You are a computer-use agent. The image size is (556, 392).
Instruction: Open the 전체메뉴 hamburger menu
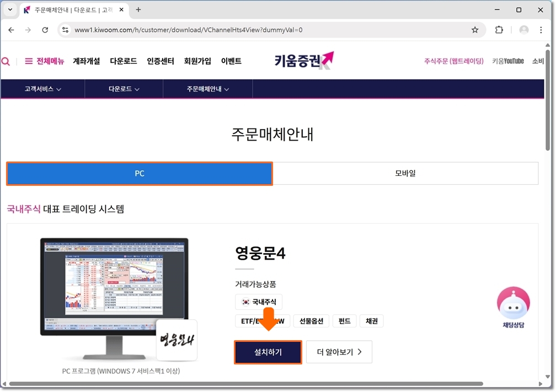coord(44,61)
